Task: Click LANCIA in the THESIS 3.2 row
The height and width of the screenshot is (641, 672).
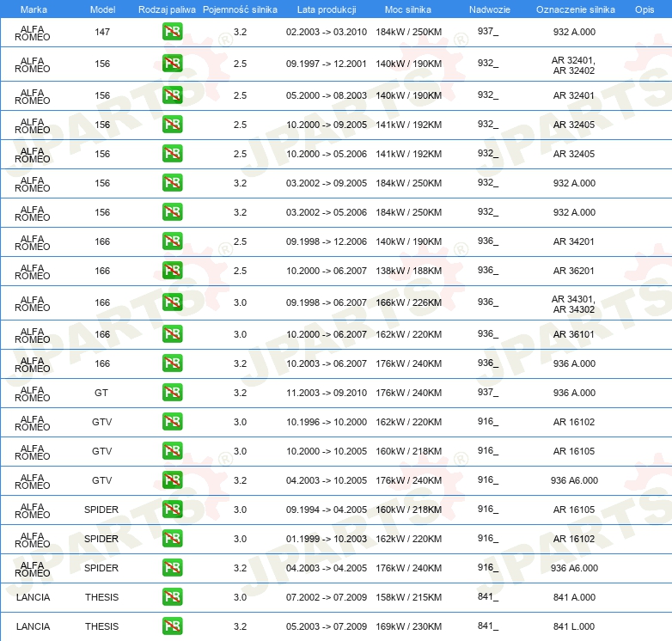Action: click(x=33, y=626)
